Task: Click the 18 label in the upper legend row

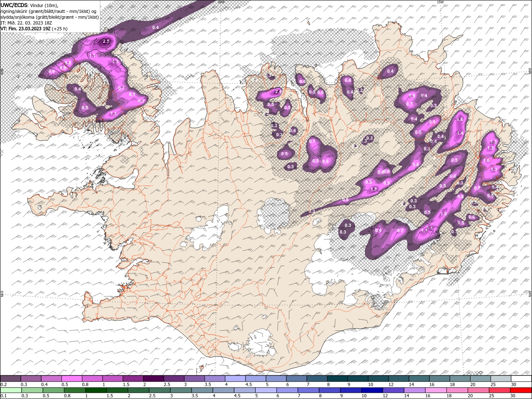Action: click(452, 384)
